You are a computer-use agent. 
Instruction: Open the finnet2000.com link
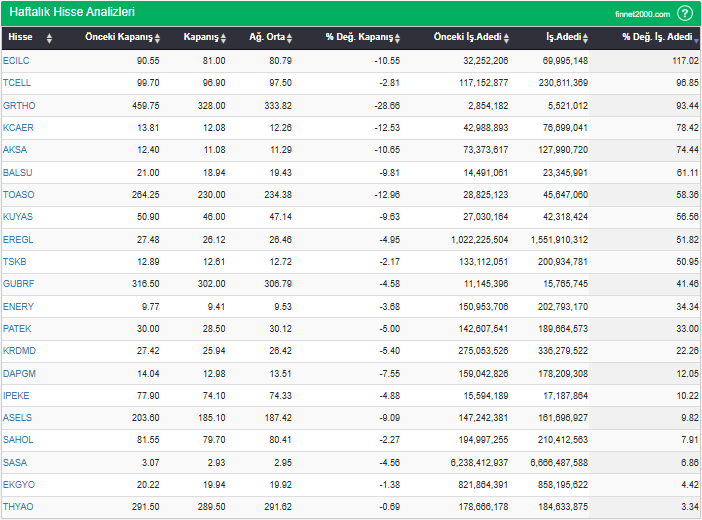pyautogui.click(x=642, y=14)
